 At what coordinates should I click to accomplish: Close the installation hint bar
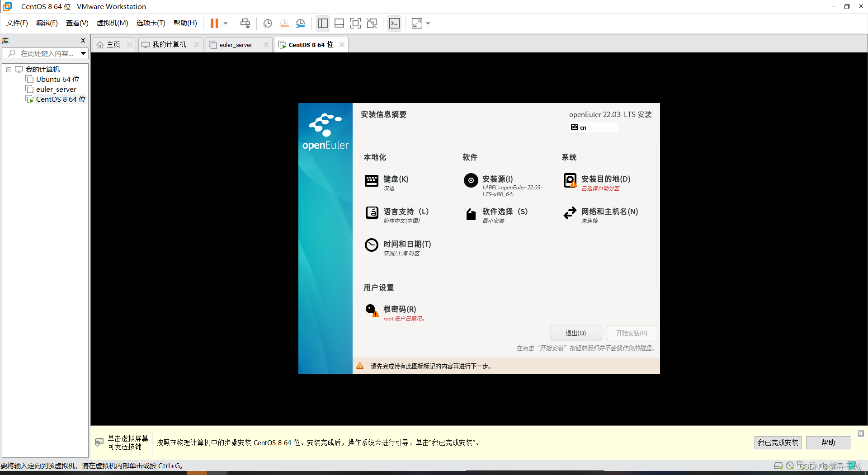click(861, 433)
